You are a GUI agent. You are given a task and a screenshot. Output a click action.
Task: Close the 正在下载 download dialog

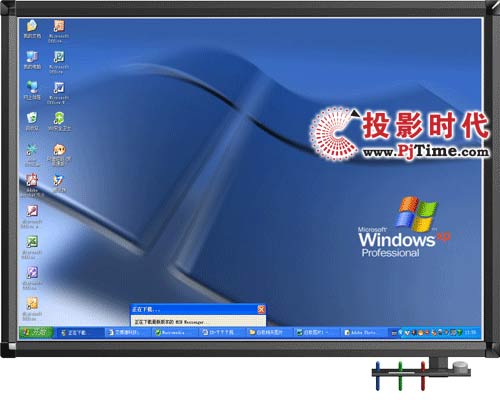[261, 309]
